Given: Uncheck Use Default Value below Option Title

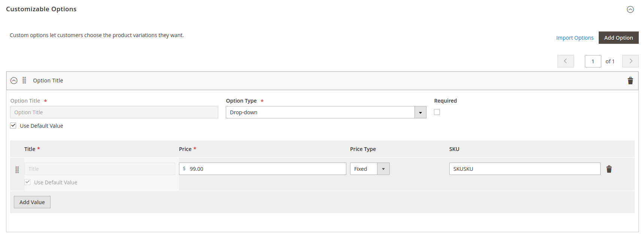Looking at the screenshot, I should coord(13,125).
